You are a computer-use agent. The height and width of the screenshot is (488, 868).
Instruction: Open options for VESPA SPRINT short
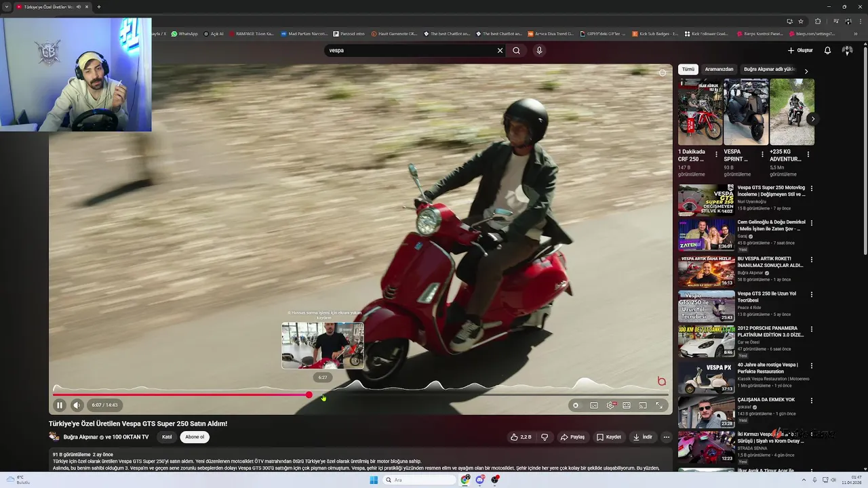(762, 155)
